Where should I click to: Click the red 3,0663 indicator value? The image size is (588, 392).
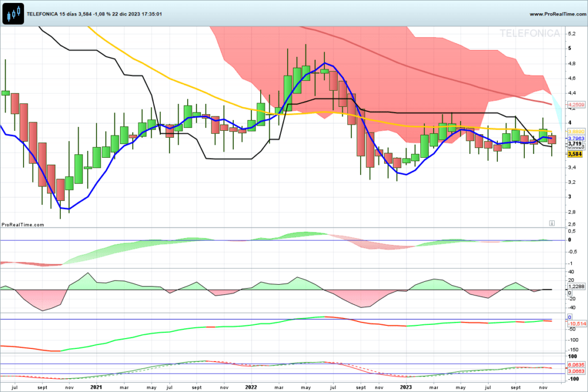pyautogui.click(x=576, y=371)
